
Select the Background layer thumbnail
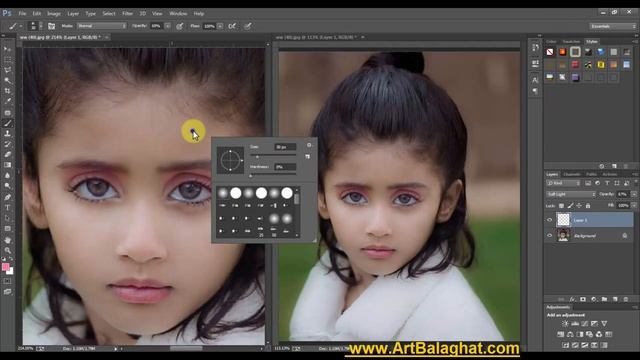(563, 235)
